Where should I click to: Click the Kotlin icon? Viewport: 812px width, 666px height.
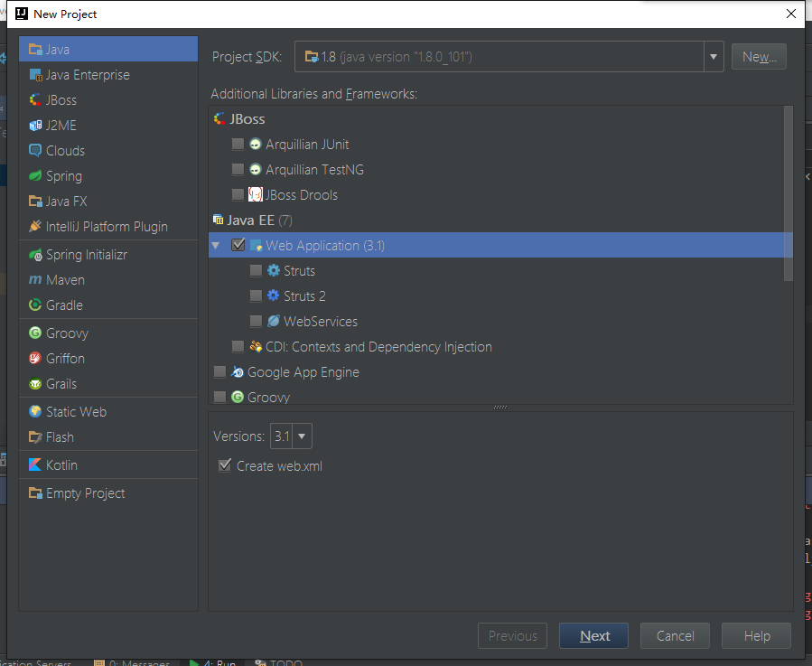(35, 464)
